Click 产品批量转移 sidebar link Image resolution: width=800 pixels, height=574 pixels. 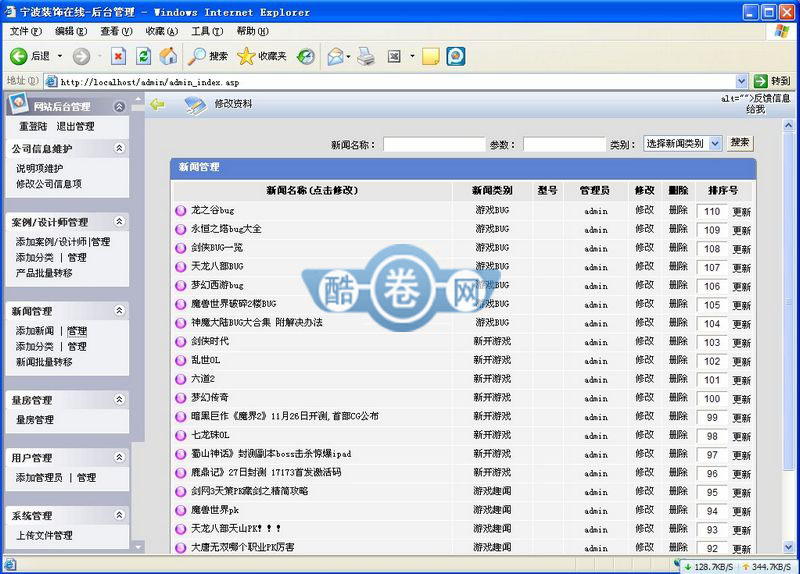pyautogui.click(x=44, y=273)
